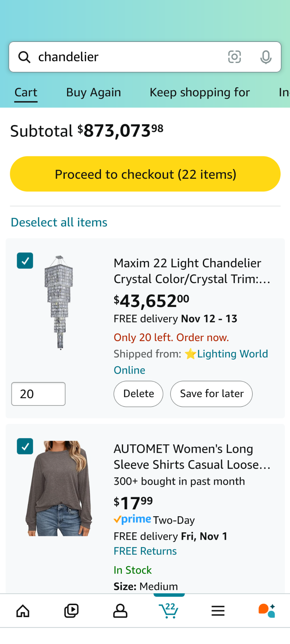This screenshot has width=290, height=644.
Task: Open the chandelier quantity box showing 20
Action: (x=38, y=394)
